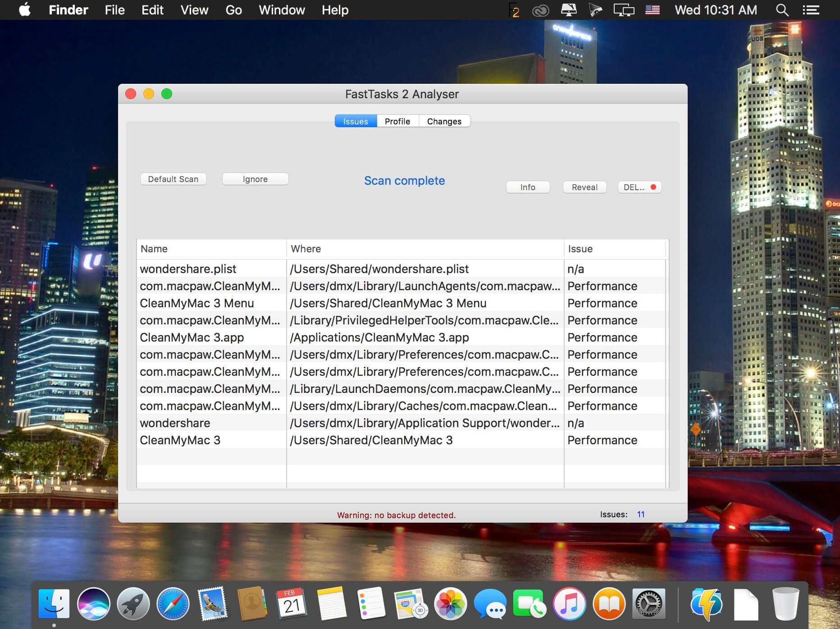Switch to the Profile tab
This screenshot has width=840, height=629.
(397, 121)
